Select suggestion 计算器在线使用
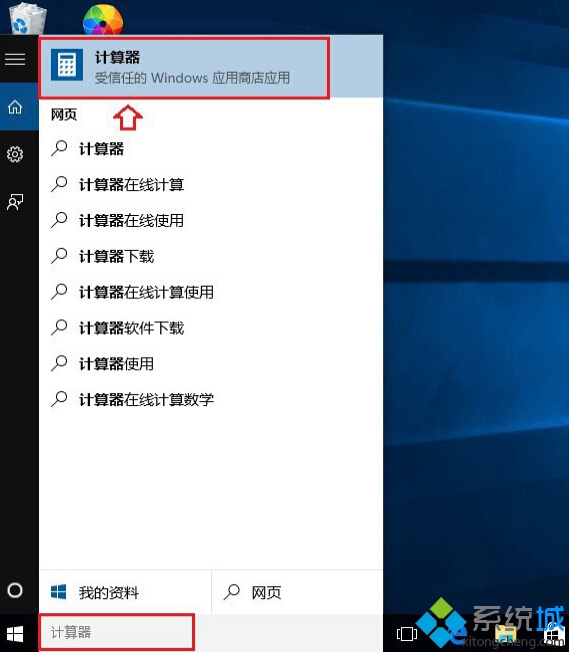This screenshot has width=569, height=652. click(211, 220)
